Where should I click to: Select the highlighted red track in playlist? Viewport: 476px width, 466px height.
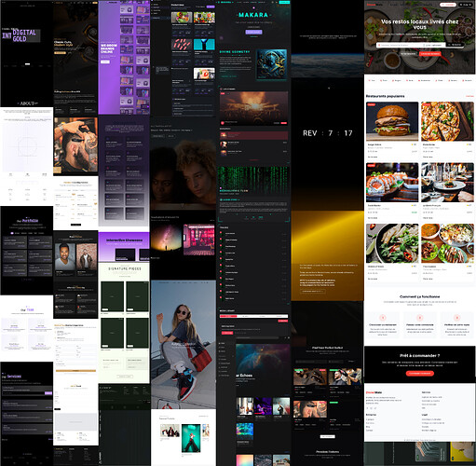click(x=253, y=135)
